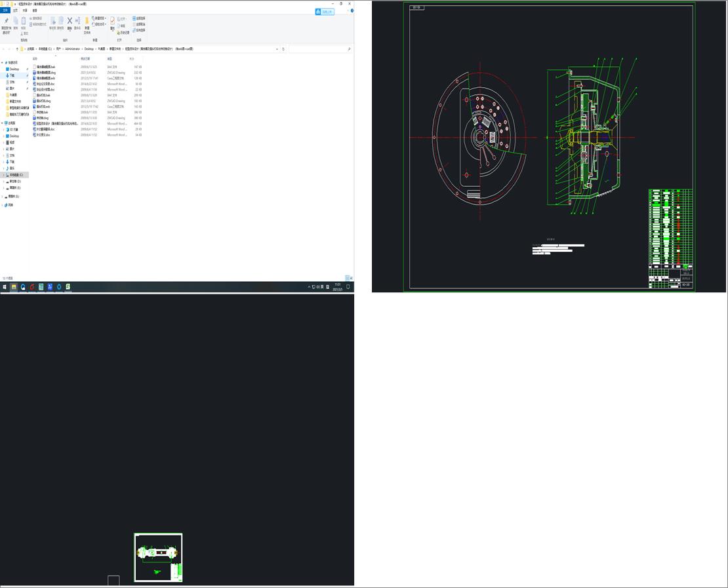Click the Pin to Quick Access icon
The height and width of the screenshot is (588, 728).
click(x=7, y=22)
